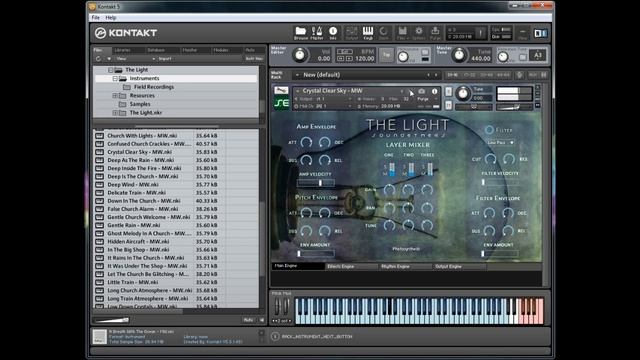Mute layer Two in Layer Mixer

pyautogui.click(x=404, y=173)
